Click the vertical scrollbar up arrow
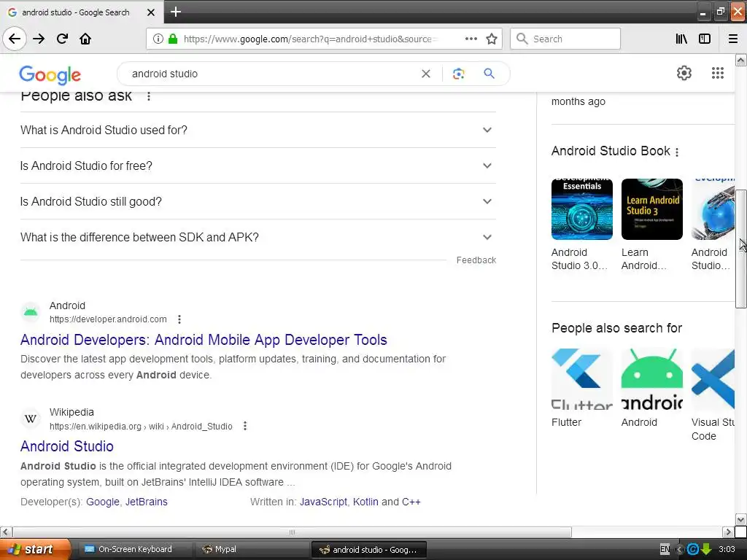Screen dimensions: 747x560 pos(741,60)
